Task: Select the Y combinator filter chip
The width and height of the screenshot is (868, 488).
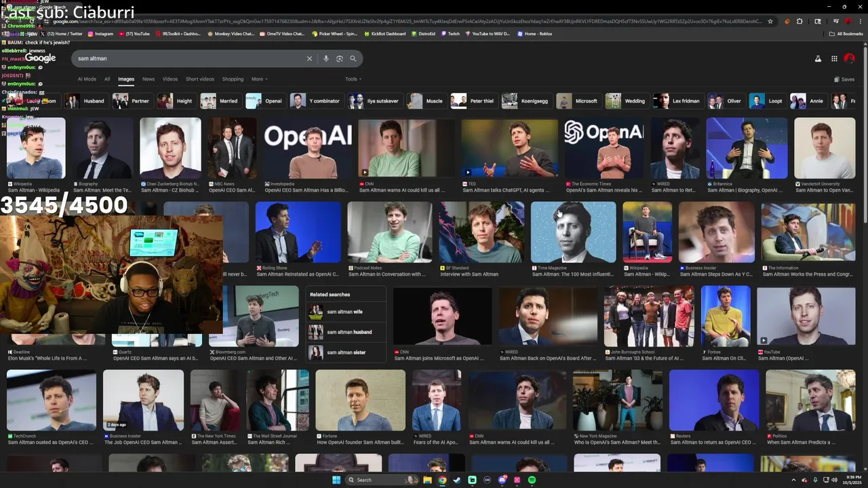Action: [x=317, y=101]
